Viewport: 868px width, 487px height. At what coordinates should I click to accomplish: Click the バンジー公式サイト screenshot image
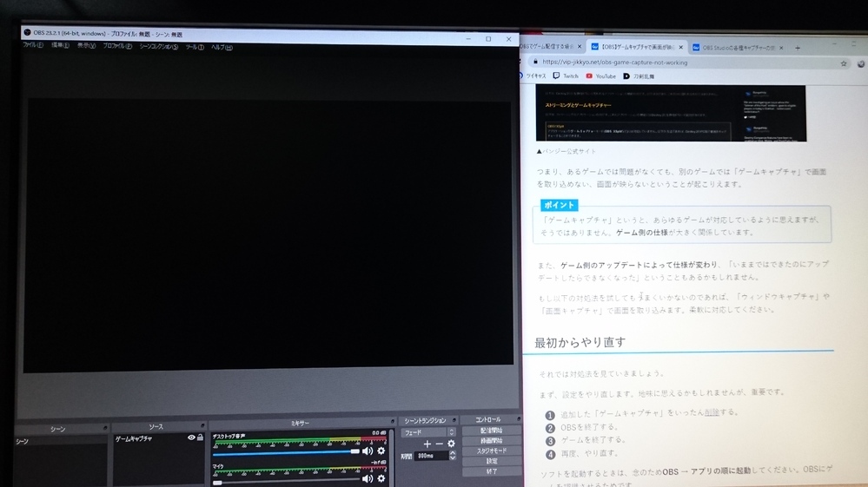(671, 114)
